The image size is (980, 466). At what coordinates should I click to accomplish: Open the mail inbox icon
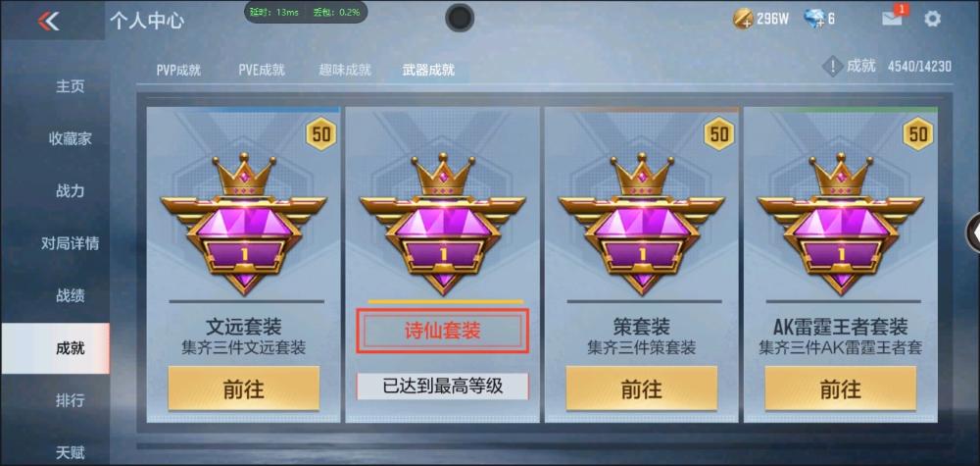pyautogui.click(x=892, y=19)
